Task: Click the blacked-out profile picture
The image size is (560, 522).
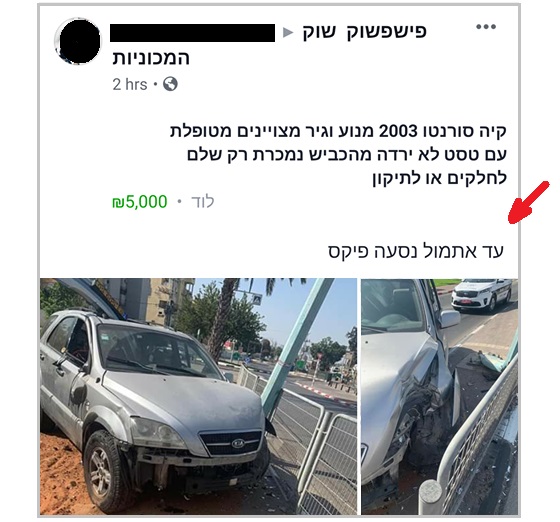Action: pyautogui.click(x=78, y=41)
